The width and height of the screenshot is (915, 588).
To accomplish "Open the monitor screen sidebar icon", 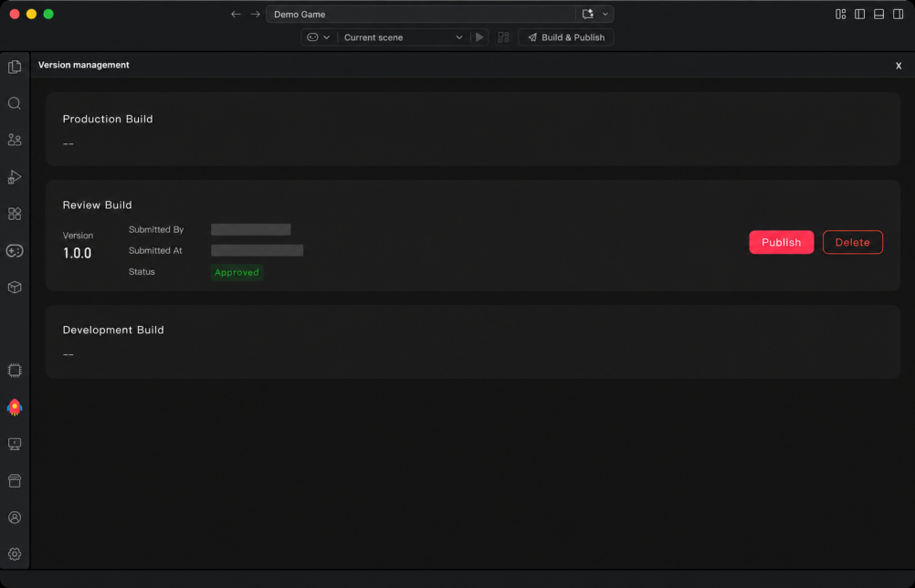I will (x=15, y=444).
